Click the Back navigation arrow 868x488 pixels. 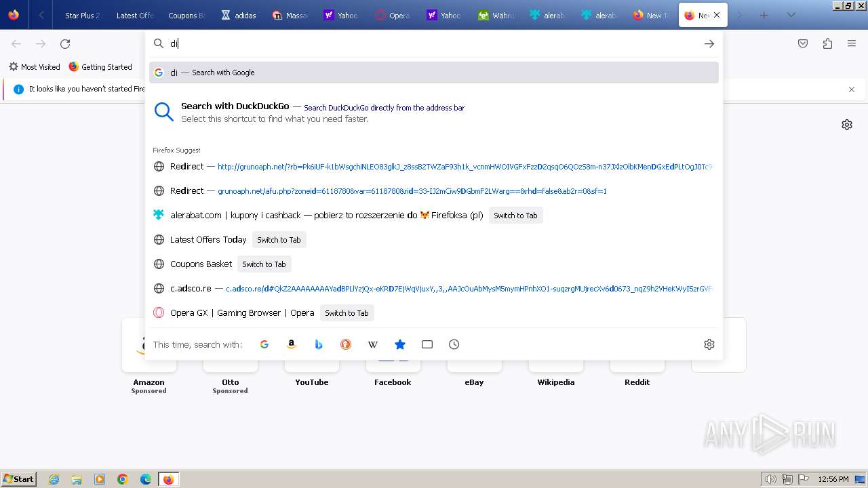coord(16,43)
